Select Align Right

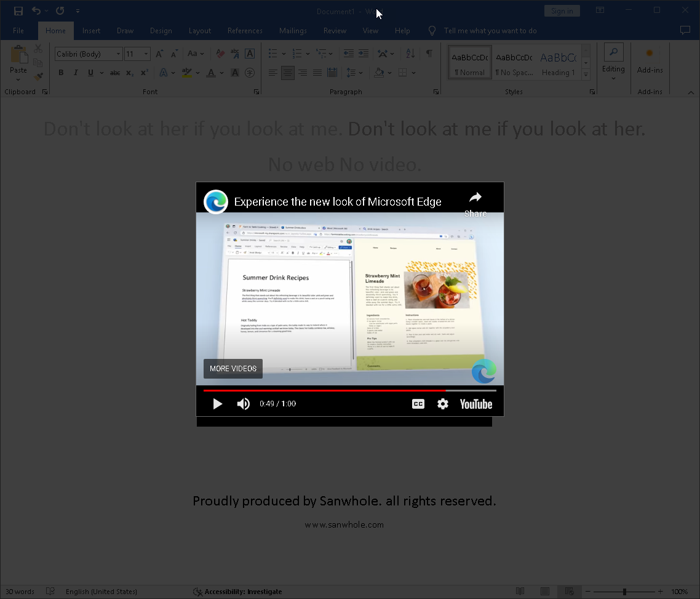(303, 73)
